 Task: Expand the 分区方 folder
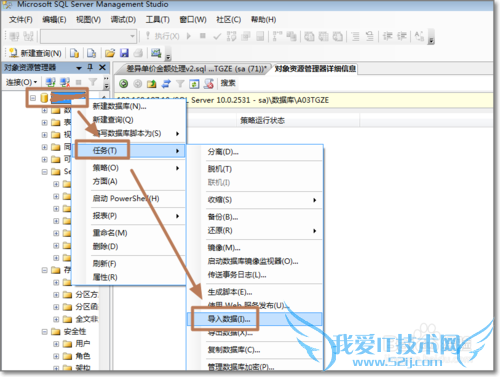[56, 295]
